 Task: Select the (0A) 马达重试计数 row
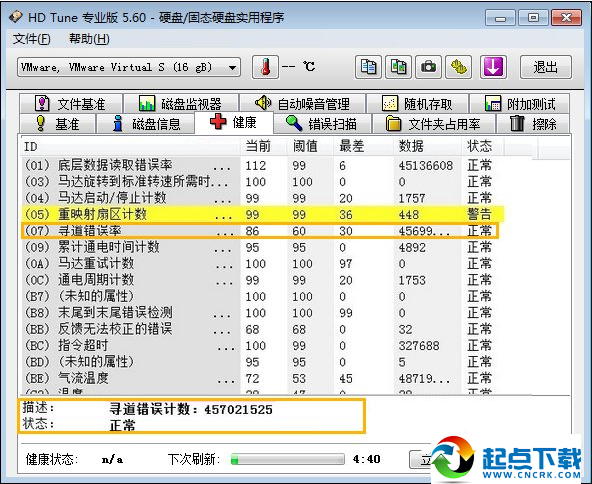[262, 264]
